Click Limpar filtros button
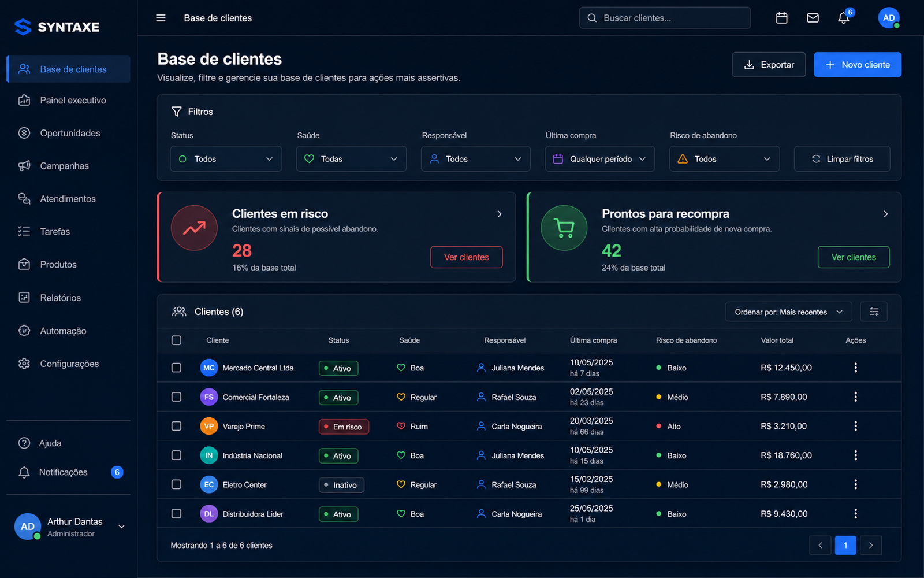Image resolution: width=924 pixels, height=578 pixels. (842, 159)
